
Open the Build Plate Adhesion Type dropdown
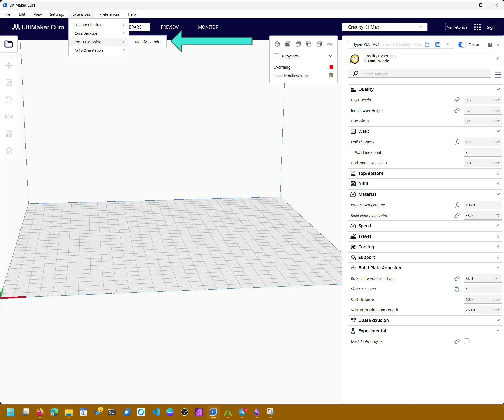point(482,279)
